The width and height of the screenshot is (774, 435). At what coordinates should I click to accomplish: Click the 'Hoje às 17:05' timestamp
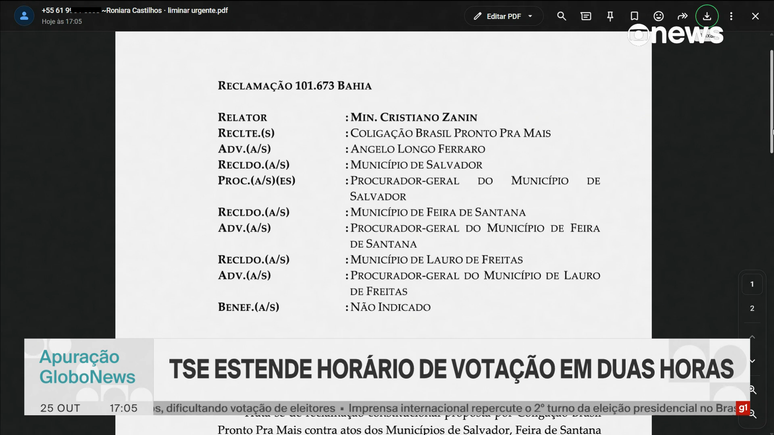tap(62, 22)
